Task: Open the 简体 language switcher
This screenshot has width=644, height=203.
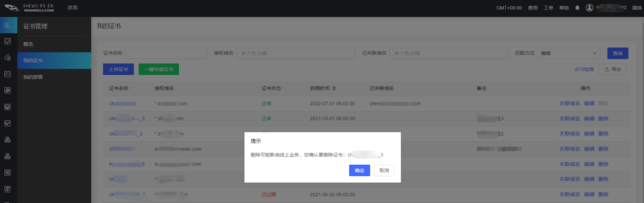Action: (x=637, y=8)
